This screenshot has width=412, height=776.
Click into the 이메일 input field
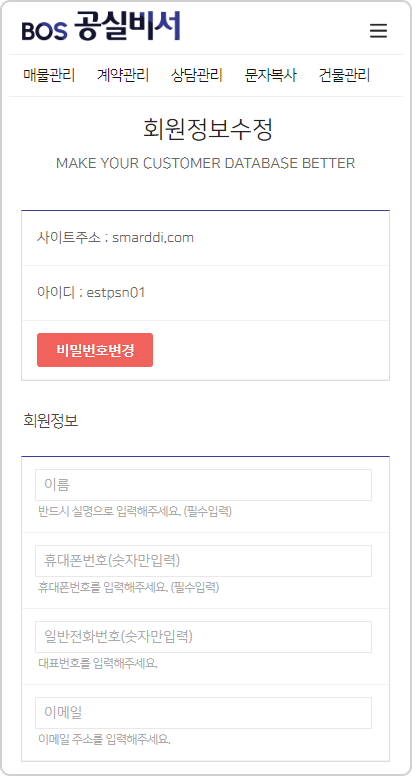[204, 713]
